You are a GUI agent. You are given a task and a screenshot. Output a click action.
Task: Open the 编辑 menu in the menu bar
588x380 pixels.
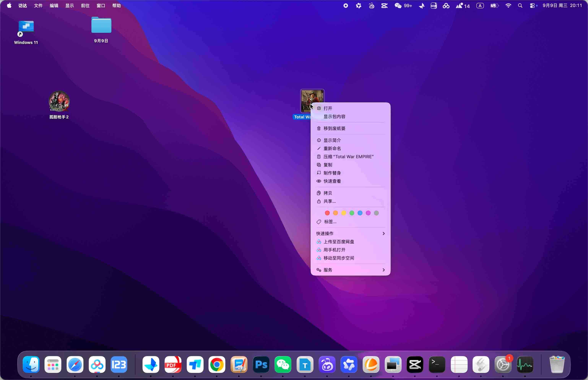54,5
